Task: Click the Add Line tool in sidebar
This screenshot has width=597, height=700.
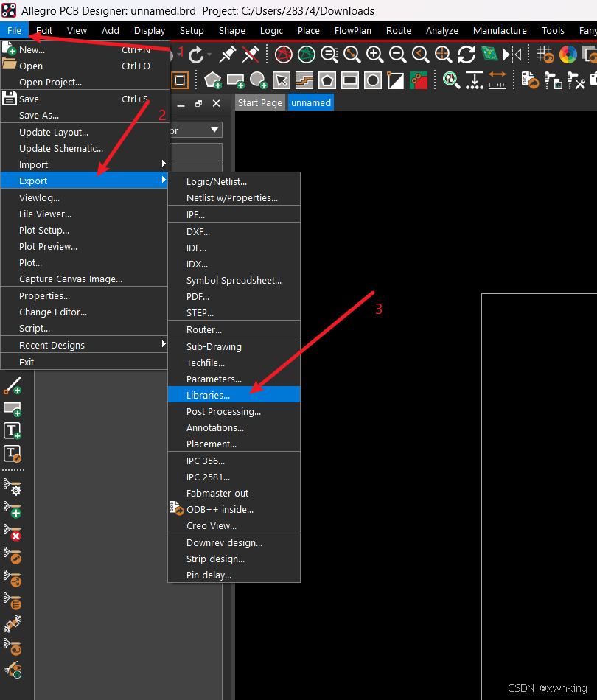Action: 13,385
